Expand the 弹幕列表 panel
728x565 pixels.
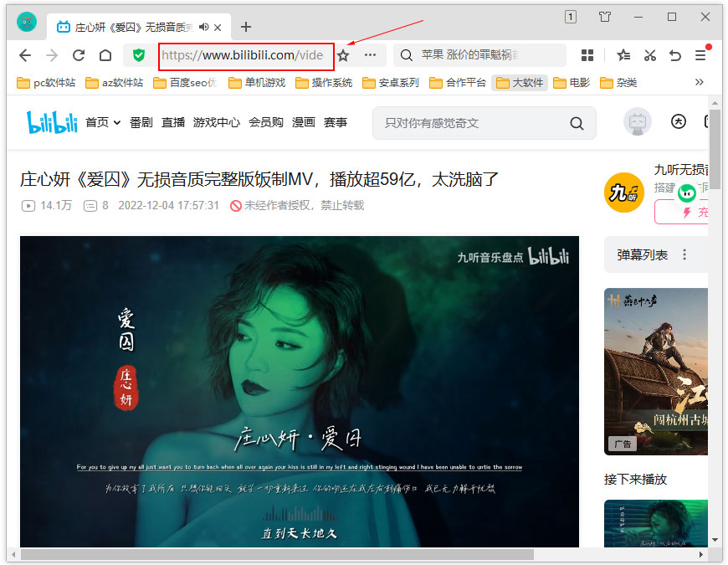643,254
